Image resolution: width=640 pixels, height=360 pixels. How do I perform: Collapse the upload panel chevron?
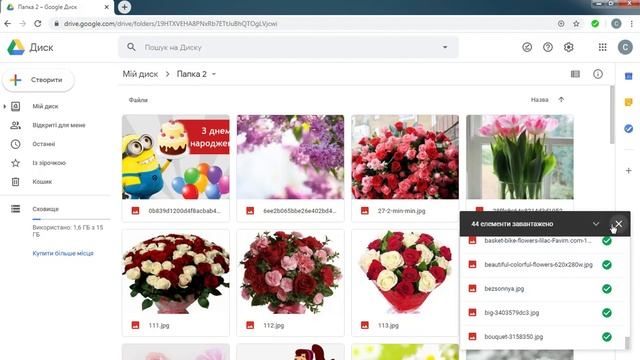tap(596, 224)
